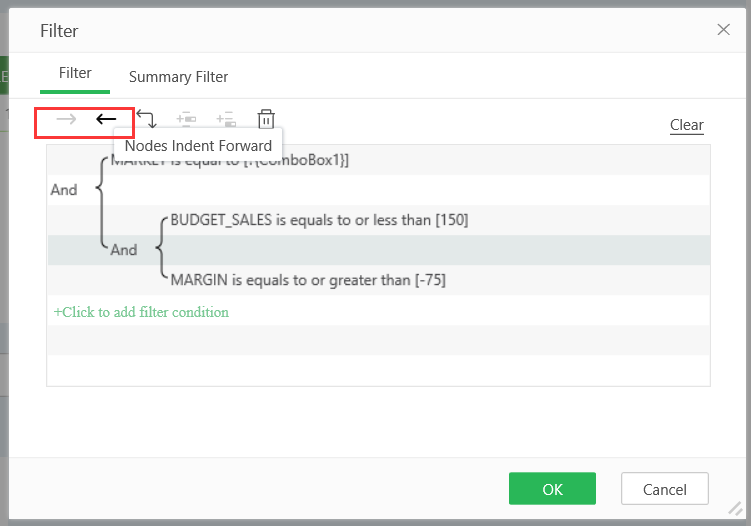751x526 pixels.
Task: Click the outer And operator
Action: [64, 189]
